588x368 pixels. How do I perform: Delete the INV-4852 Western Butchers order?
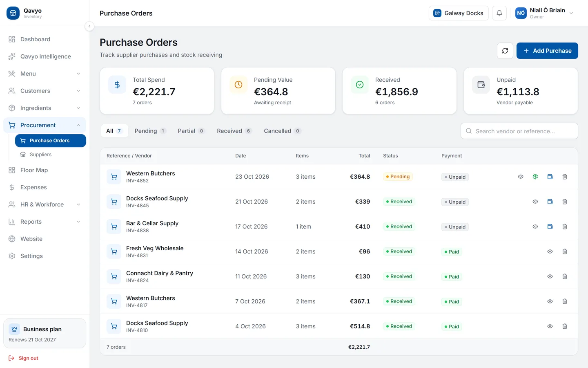565,177
